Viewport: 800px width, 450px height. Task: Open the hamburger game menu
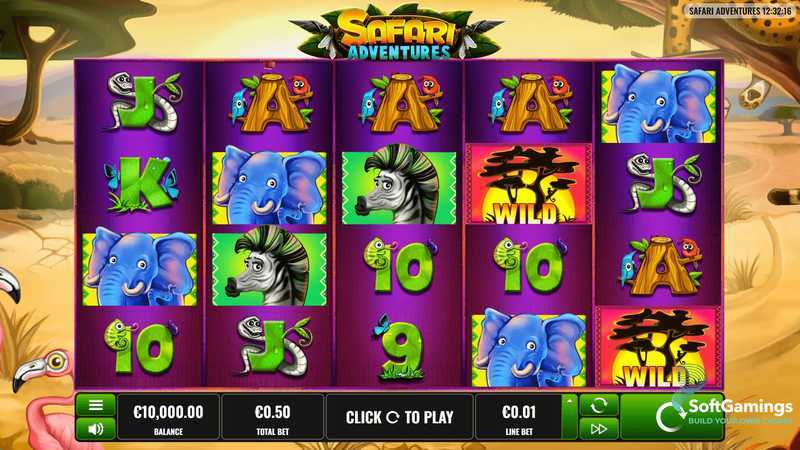point(95,406)
